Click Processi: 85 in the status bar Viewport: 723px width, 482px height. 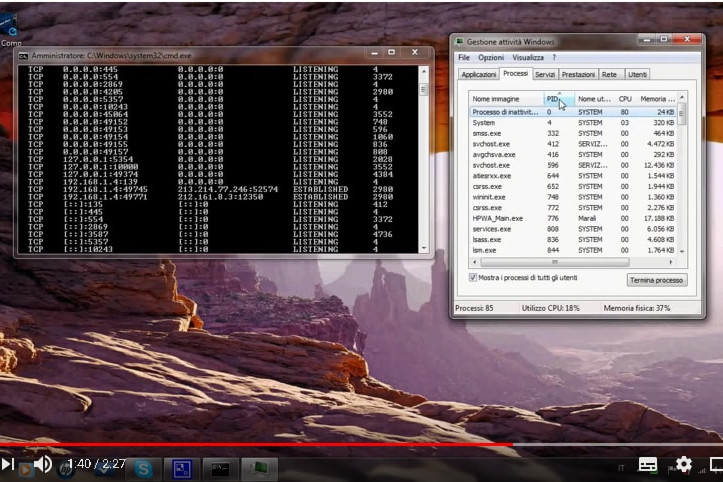(x=474, y=308)
